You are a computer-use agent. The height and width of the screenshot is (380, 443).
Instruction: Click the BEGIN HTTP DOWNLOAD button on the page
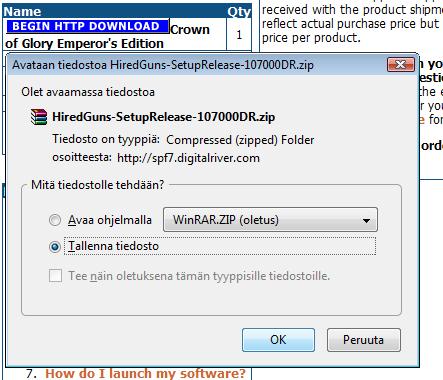(88, 26)
